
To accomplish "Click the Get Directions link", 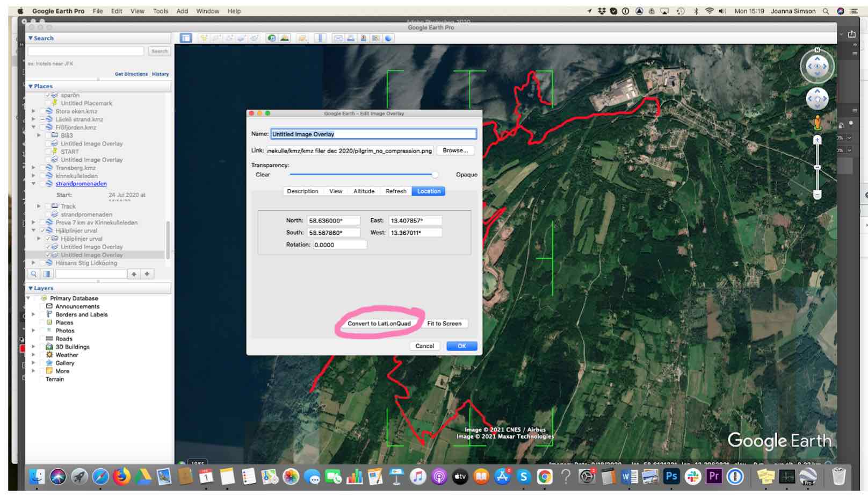I will pos(131,74).
